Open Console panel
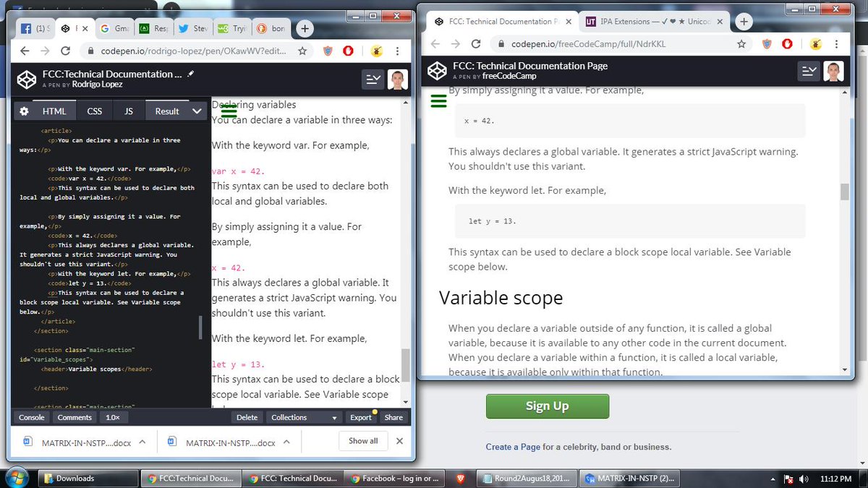This screenshot has width=868, height=488. click(x=31, y=417)
